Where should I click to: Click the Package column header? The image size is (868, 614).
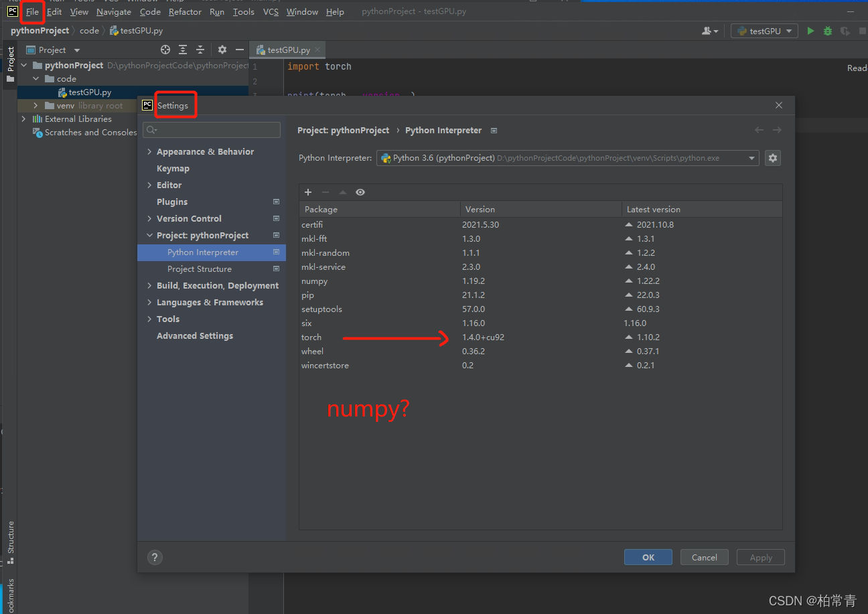point(380,210)
